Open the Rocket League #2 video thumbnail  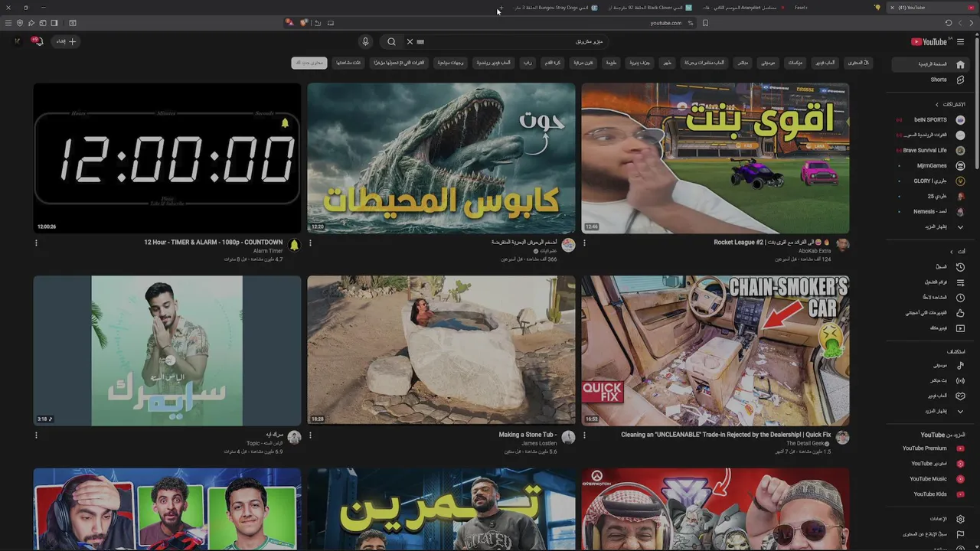(x=715, y=158)
